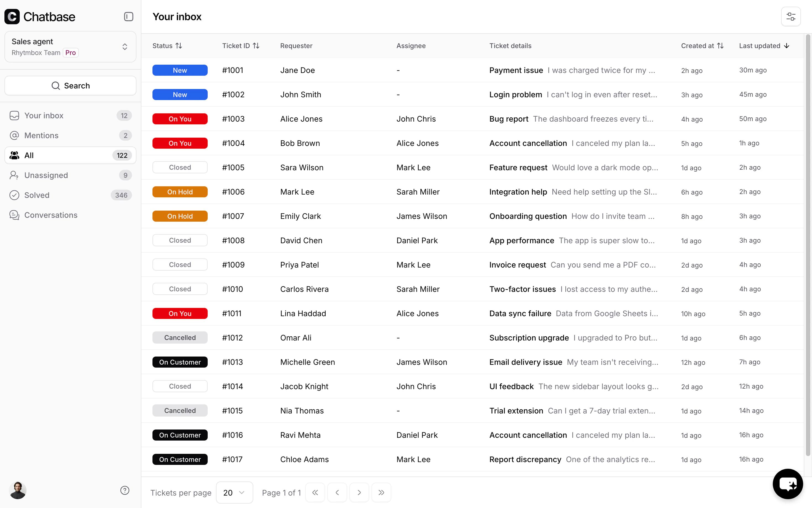Screen dimensions: 812x508
Task: Toggle sorting on the Status column
Action: pyautogui.click(x=179, y=45)
